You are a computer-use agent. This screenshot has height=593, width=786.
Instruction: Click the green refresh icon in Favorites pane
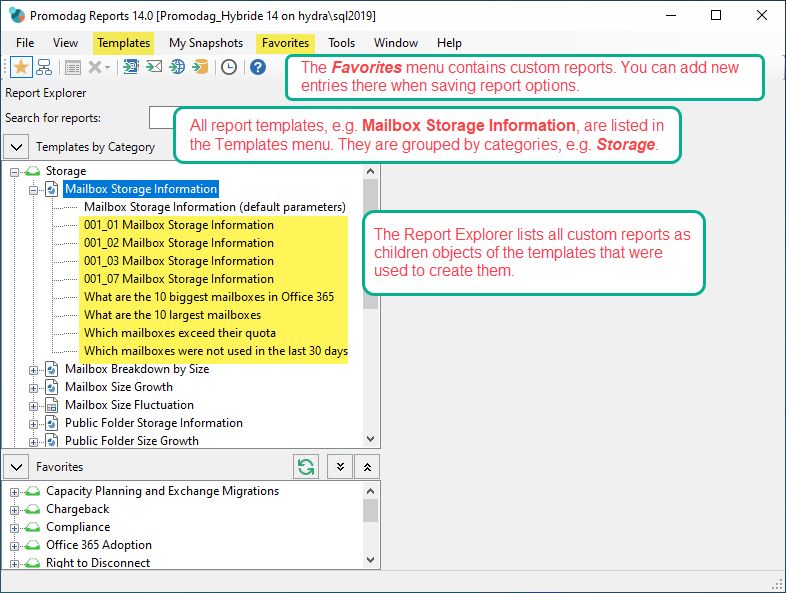[306, 467]
